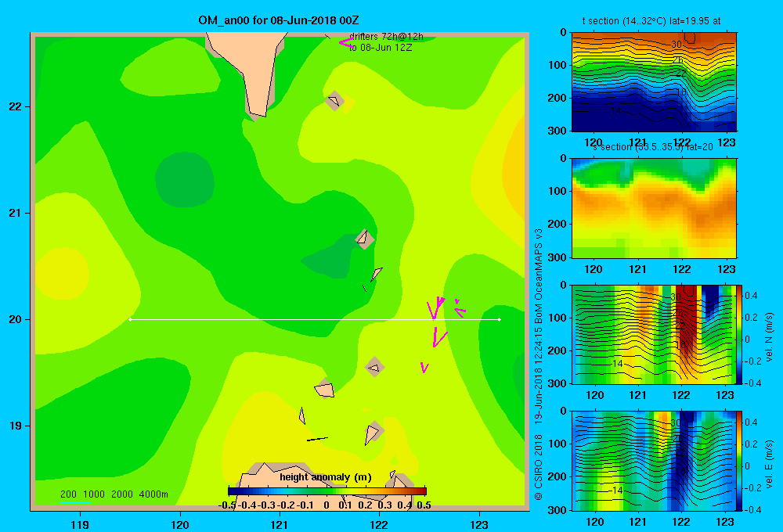
Task: Click the map title OM_an00 for 08-Jun-2018 00Z
Action: tap(278, 20)
